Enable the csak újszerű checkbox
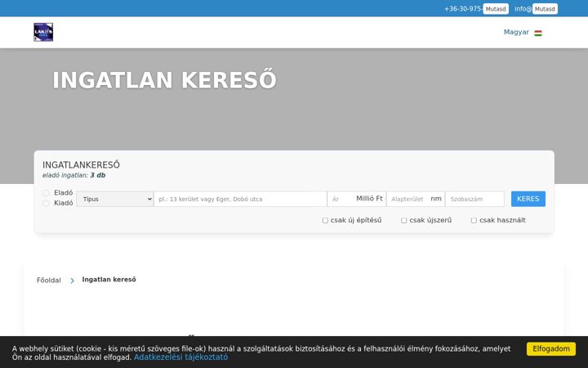Screen dimensions: 588x368 [404, 221]
